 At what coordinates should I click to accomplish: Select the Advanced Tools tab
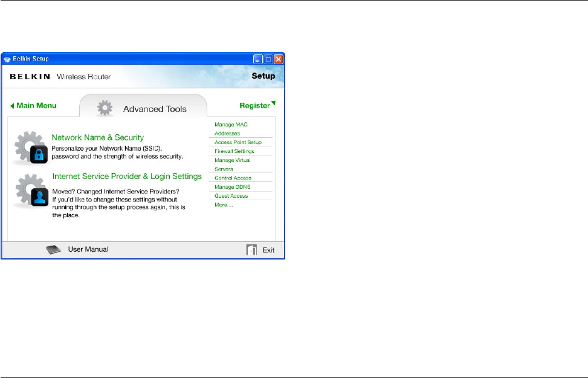pos(143,106)
